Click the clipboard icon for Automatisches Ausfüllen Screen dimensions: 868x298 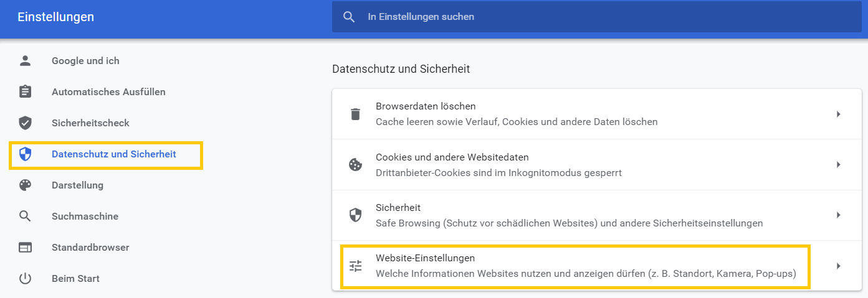(25, 92)
